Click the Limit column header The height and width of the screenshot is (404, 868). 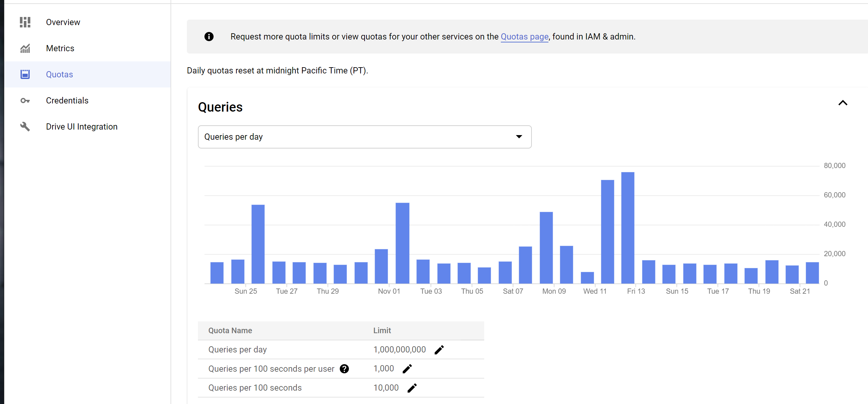point(382,331)
